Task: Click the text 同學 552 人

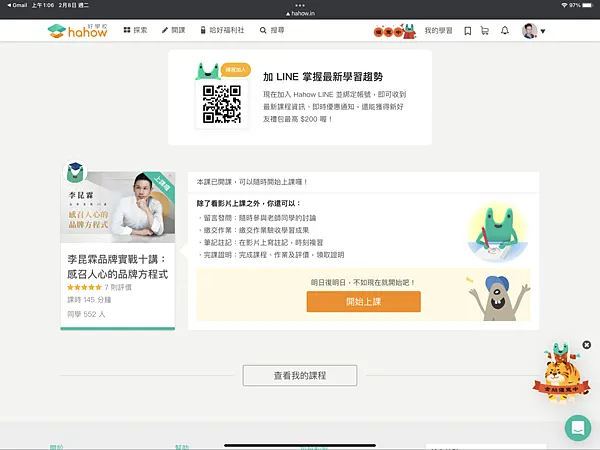Action: (x=86, y=314)
